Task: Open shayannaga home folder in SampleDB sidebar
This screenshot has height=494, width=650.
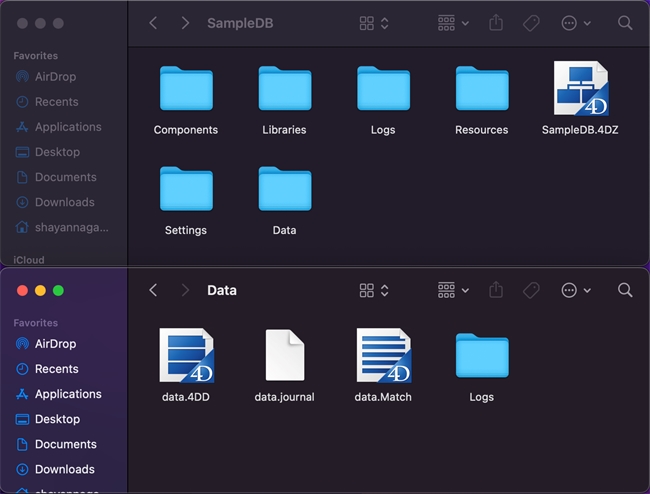Action: coord(63,227)
